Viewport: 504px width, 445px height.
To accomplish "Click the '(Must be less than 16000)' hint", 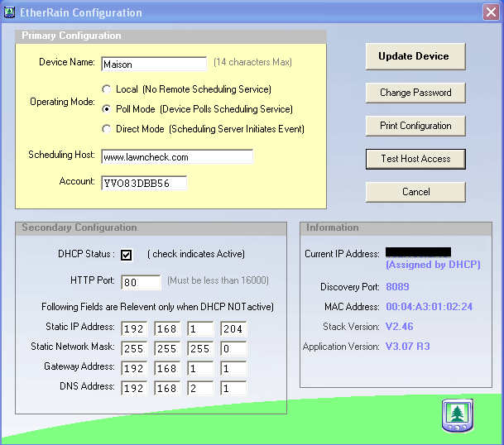I will tap(218, 280).
